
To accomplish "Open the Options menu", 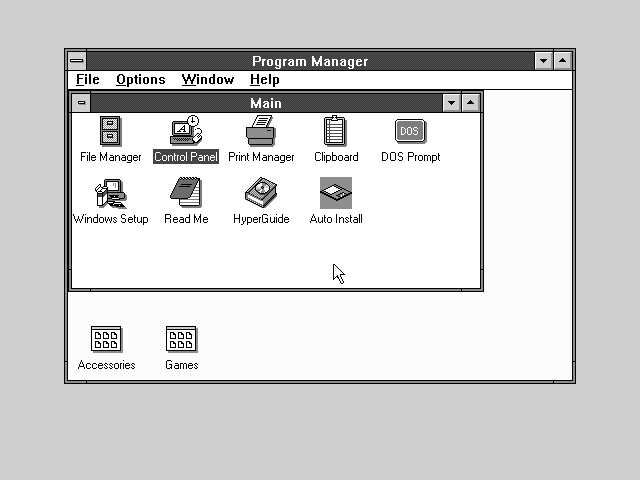I will pyautogui.click(x=141, y=80).
